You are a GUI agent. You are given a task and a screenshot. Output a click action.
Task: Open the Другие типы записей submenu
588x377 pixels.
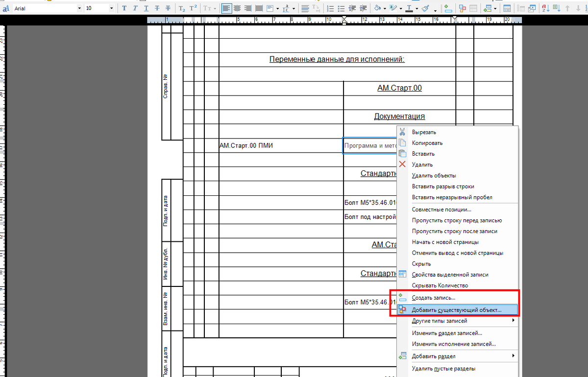[457, 321]
